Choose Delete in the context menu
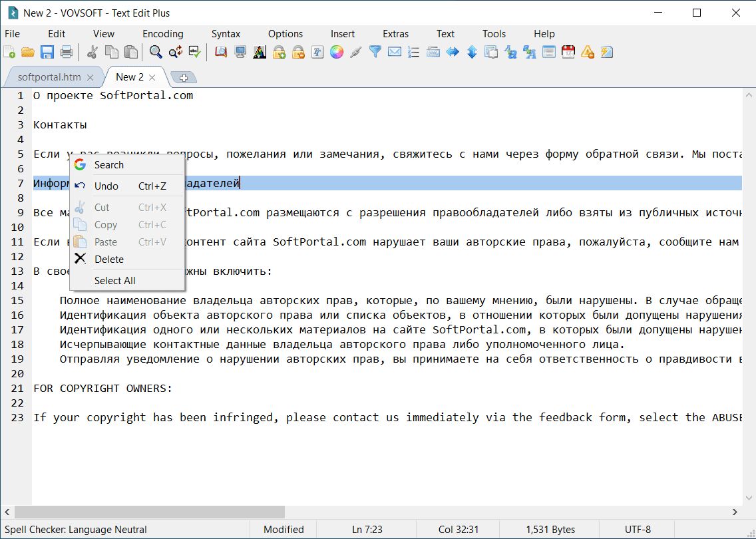This screenshot has width=756, height=539. [x=127, y=260]
